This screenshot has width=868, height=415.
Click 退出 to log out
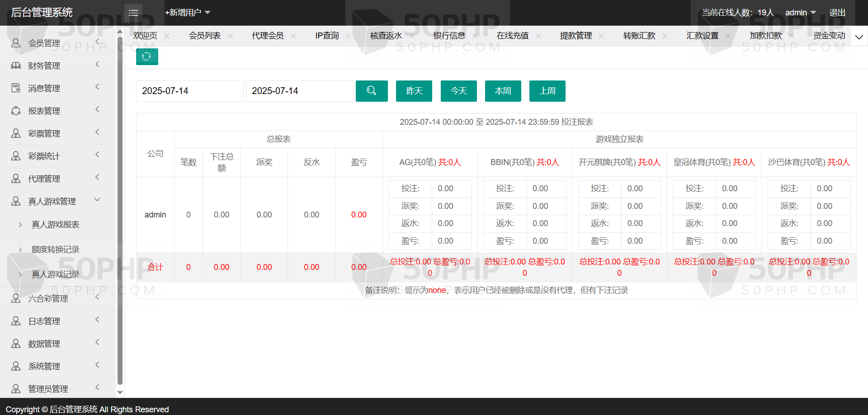click(837, 13)
